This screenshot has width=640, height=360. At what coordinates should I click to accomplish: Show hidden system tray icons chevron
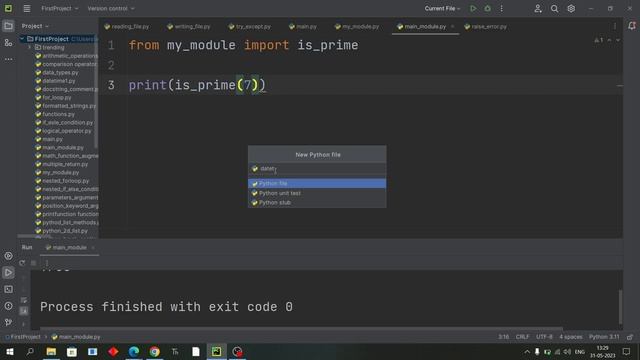(x=527, y=351)
